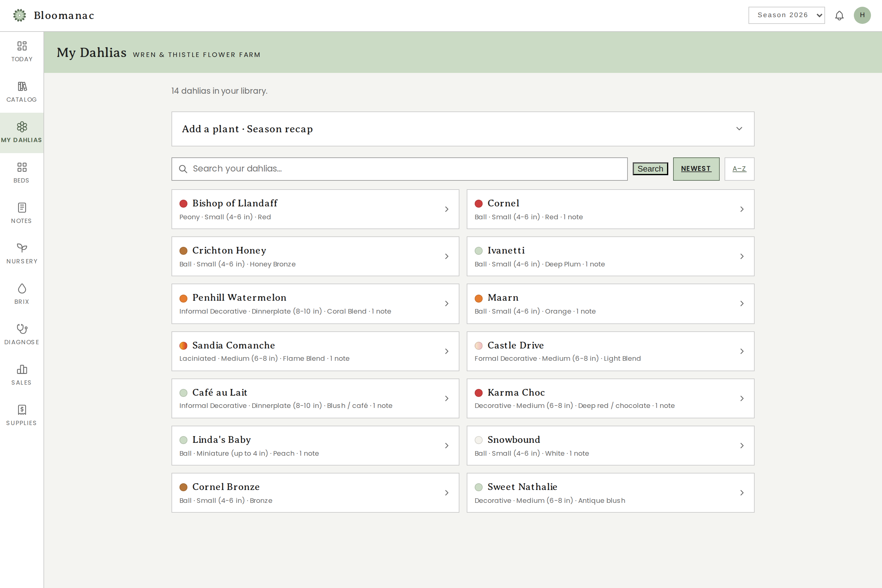Screen dimensions: 882x588
Task: Open Bishop of Llandaff chevron arrow
Action: [447, 209]
